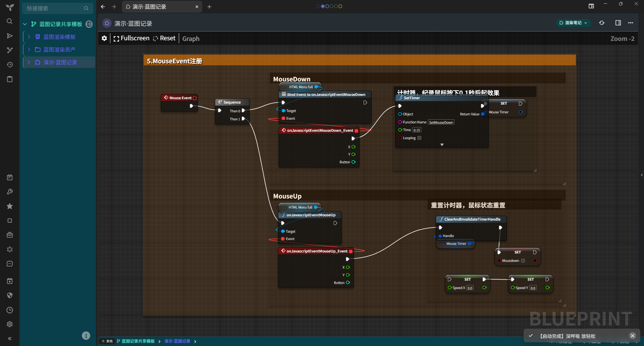The height and width of the screenshot is (346, 644).
Task: Navigate back with the left arrow
Action: click(x=103, y=7)
